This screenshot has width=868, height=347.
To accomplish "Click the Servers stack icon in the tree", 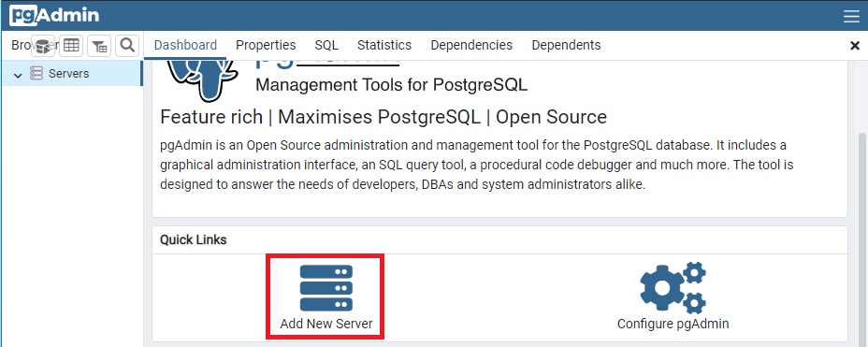I will 36,74.
